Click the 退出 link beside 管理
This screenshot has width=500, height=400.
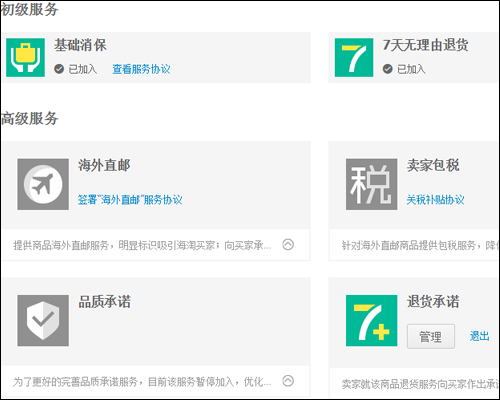[479, 336]
